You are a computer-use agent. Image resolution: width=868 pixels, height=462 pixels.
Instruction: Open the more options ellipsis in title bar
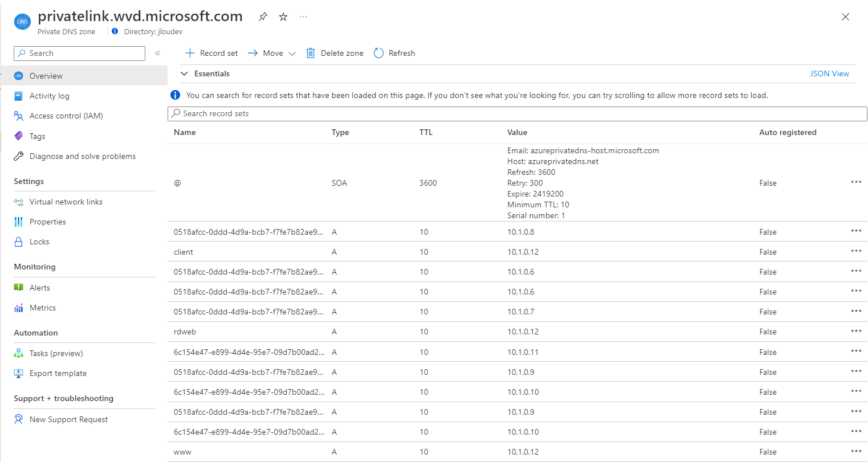[x=303, y=17]
